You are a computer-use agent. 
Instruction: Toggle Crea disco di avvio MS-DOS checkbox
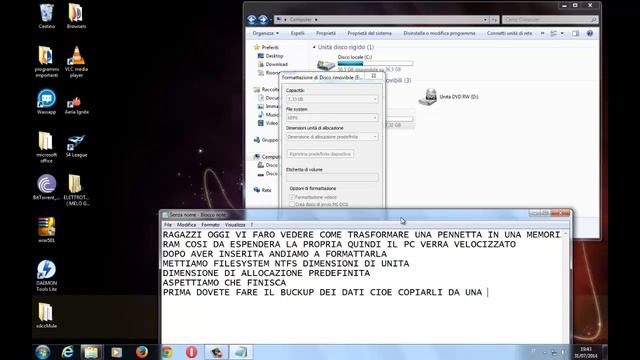click(x=292, y=204)
